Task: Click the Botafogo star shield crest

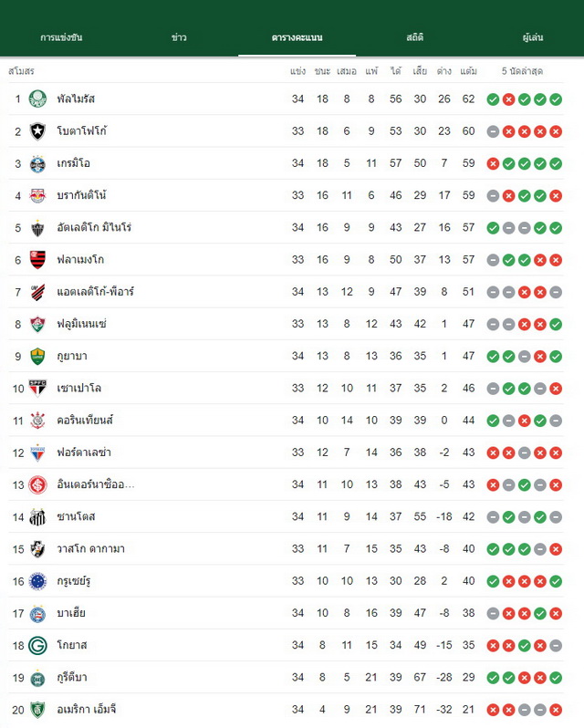Action: [37, 131]
